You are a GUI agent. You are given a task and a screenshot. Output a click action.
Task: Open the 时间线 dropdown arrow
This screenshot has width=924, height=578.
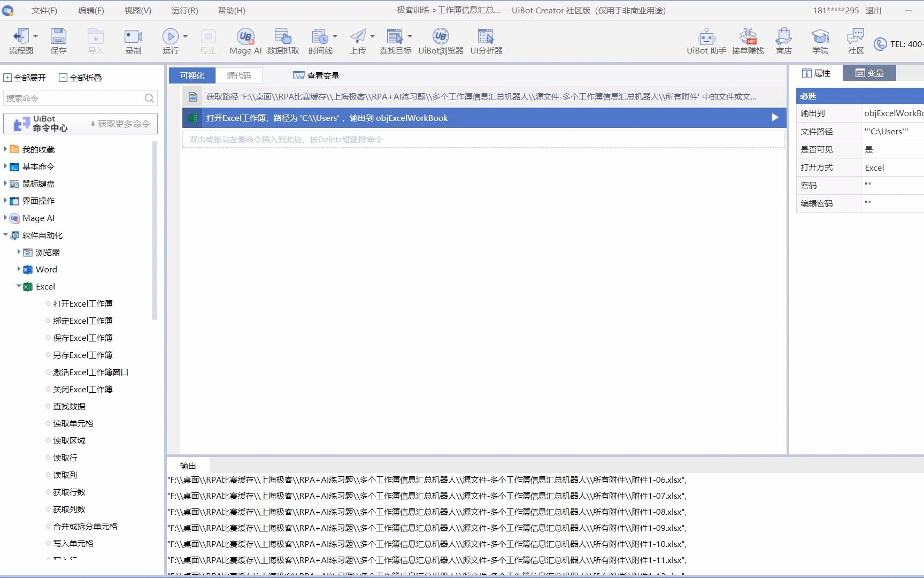coord(335,36)
